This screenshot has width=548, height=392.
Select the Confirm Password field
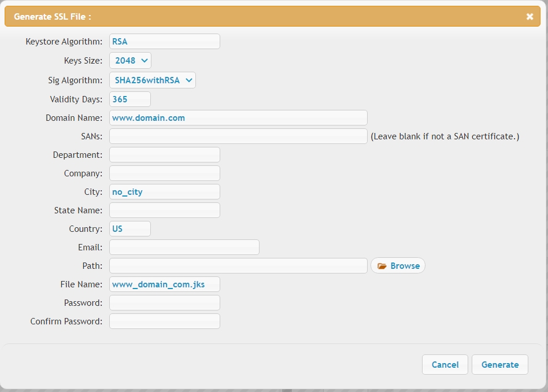[x=165, y=321]
